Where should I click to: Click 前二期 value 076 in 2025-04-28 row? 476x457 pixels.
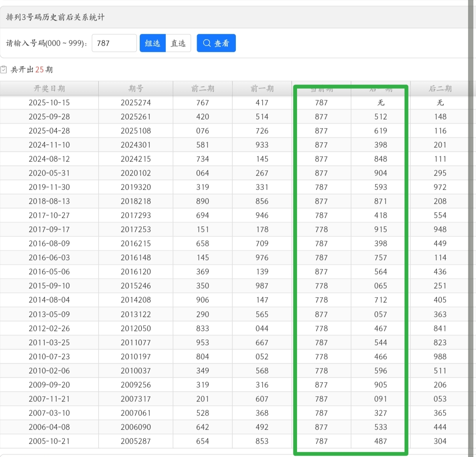tap(202, 131)
